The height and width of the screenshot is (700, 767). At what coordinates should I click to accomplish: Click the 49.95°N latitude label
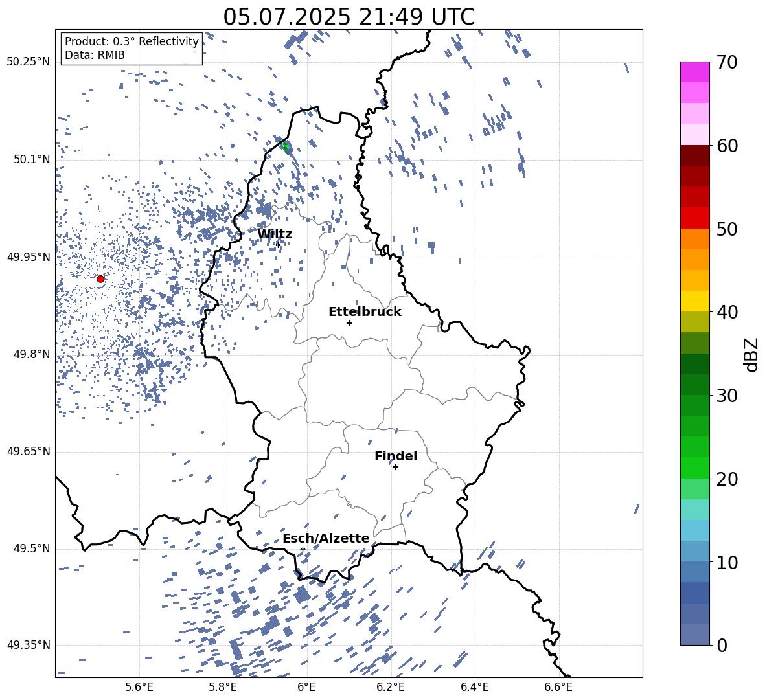(x=29, y=257)
